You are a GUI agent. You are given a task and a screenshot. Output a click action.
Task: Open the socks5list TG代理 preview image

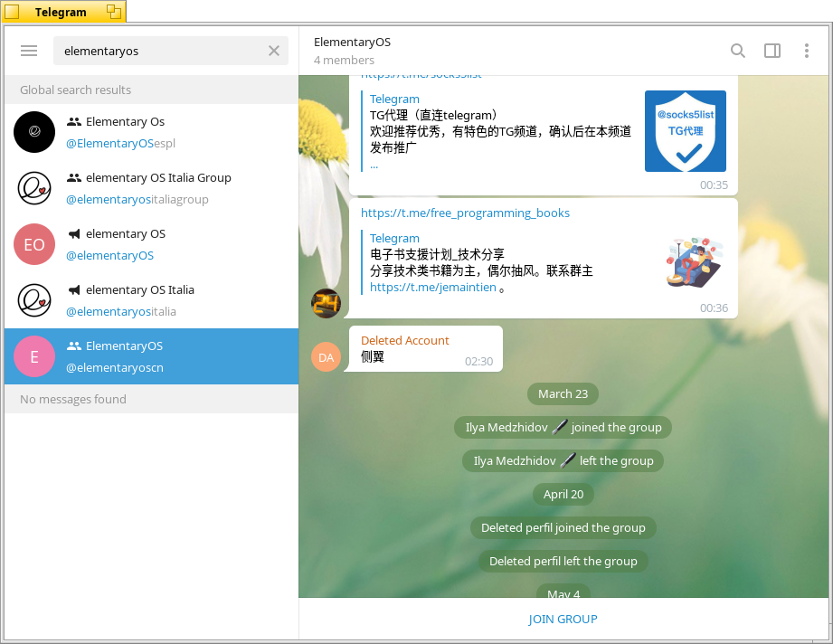(x=686, y=131)
